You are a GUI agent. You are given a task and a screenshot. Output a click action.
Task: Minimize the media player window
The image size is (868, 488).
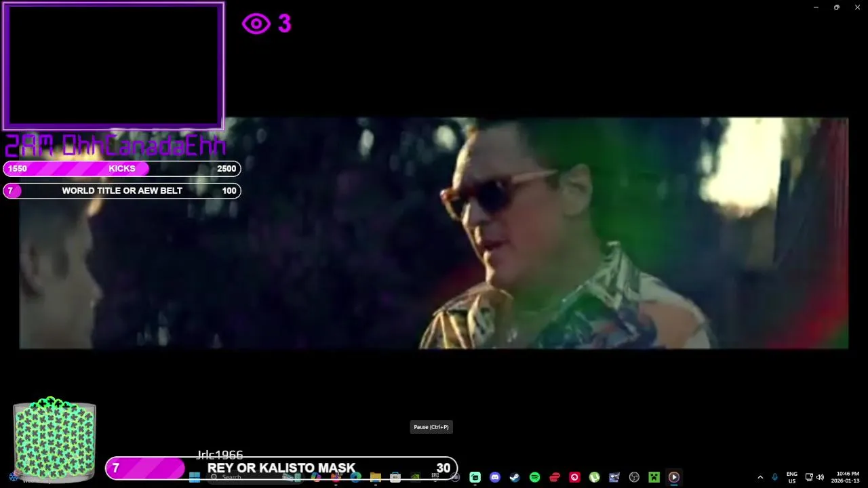point(816,7)
